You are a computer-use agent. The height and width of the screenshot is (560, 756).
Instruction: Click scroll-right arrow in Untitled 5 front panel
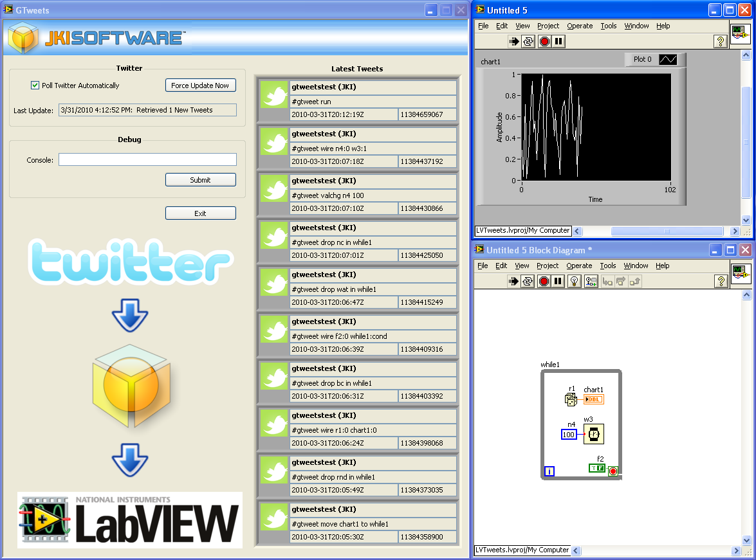tap(735, 231)
